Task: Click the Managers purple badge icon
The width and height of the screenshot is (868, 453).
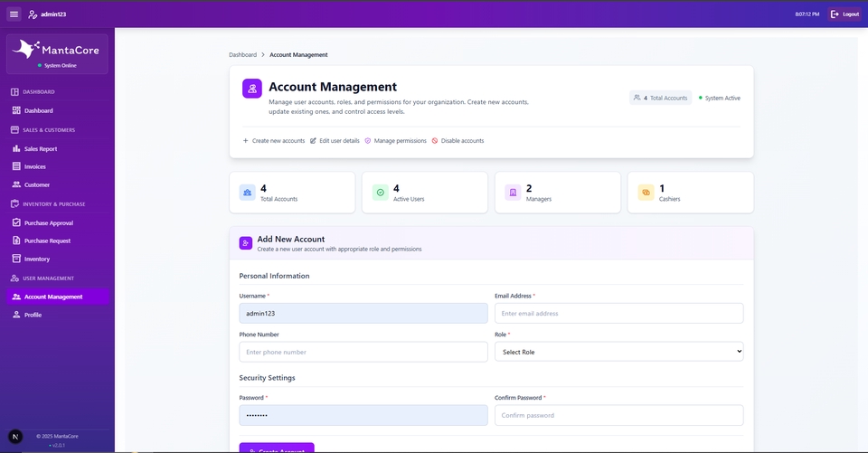Action: 513,193
